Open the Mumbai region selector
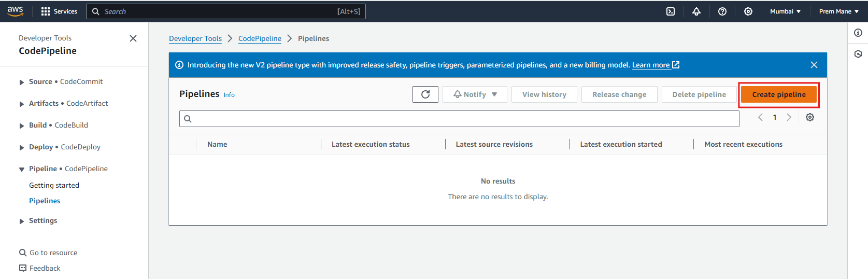 [785, 11]
